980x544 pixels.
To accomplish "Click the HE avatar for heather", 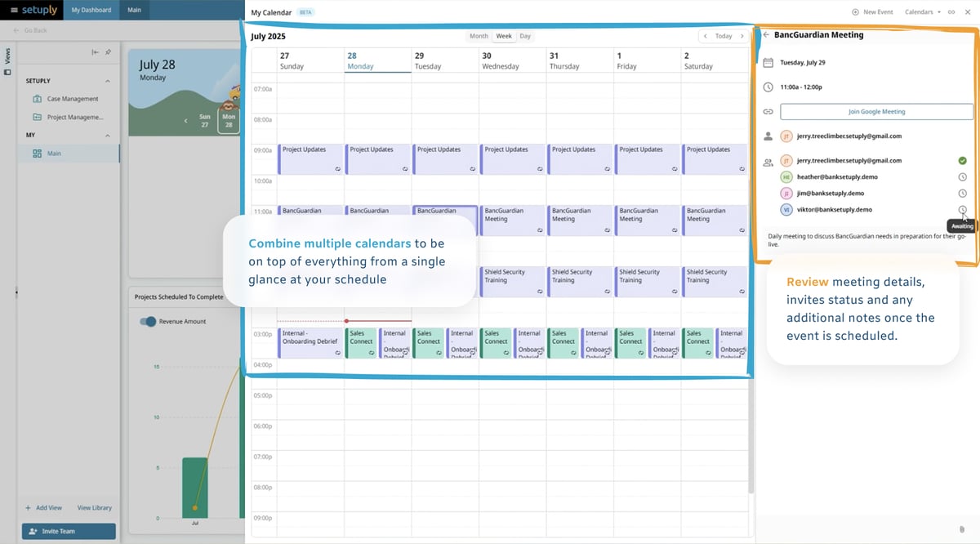I will tap(786, 177).
